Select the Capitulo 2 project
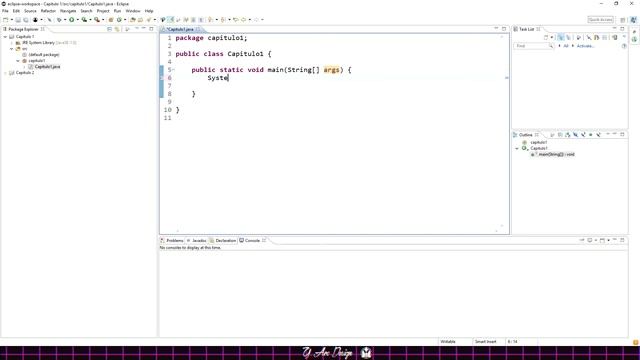This screenshot has height=360, width=640. click(x=25, y=73)
